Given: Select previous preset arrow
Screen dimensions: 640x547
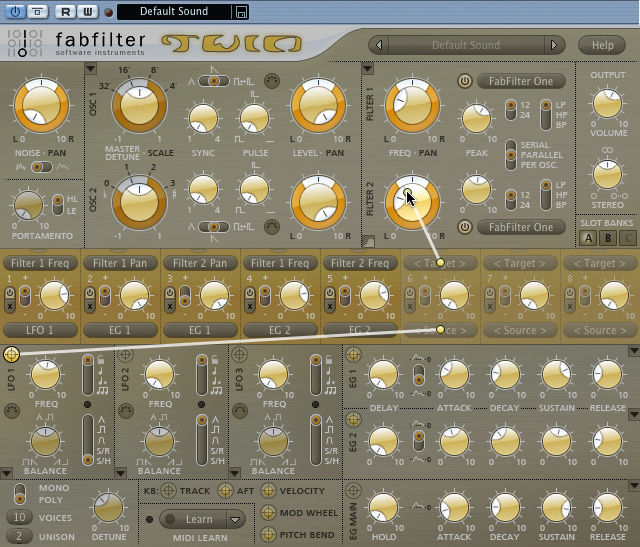Looking at the screenshot, I should (379, 45).
